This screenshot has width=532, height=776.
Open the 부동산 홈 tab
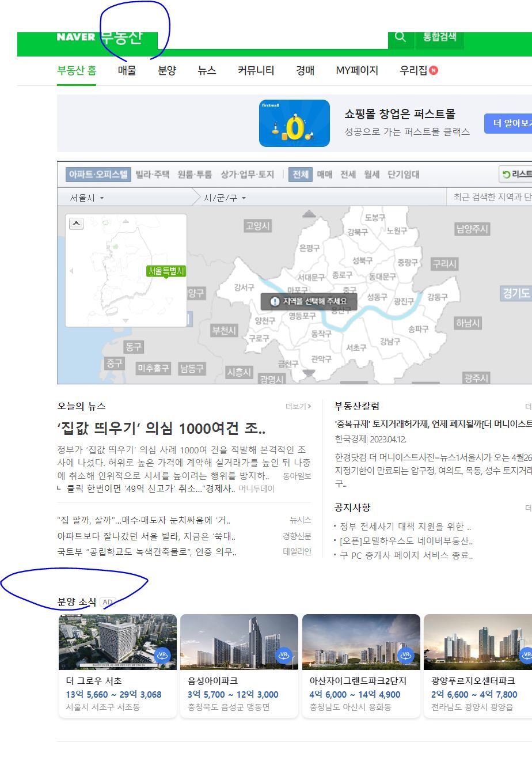pos(77,70)
